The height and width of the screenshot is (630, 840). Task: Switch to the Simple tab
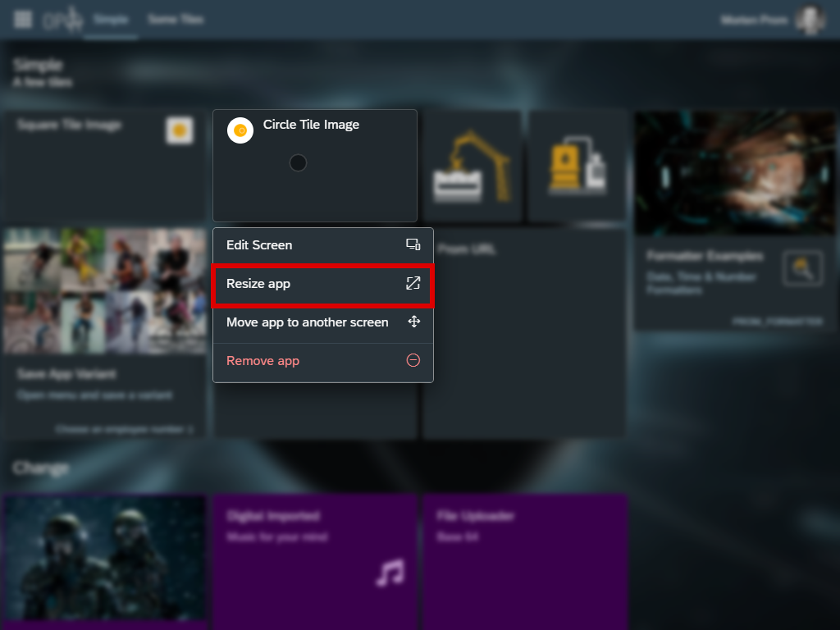(x=111, y=20)
